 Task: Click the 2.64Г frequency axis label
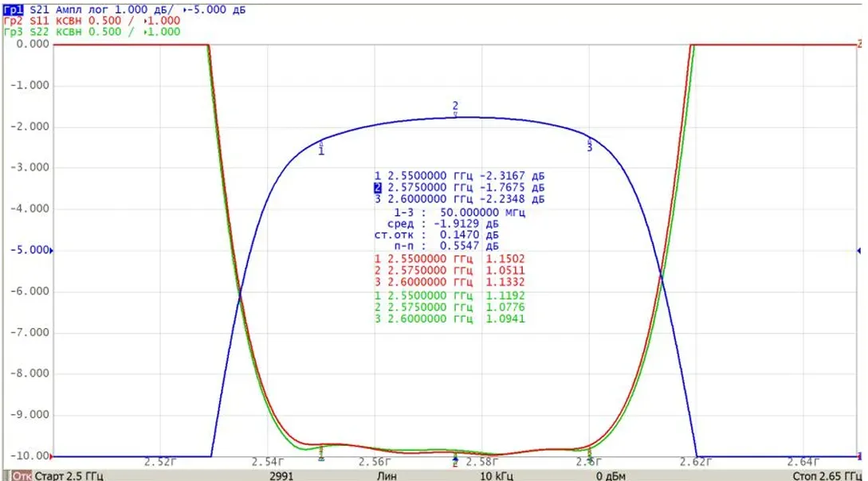point(803,462)
